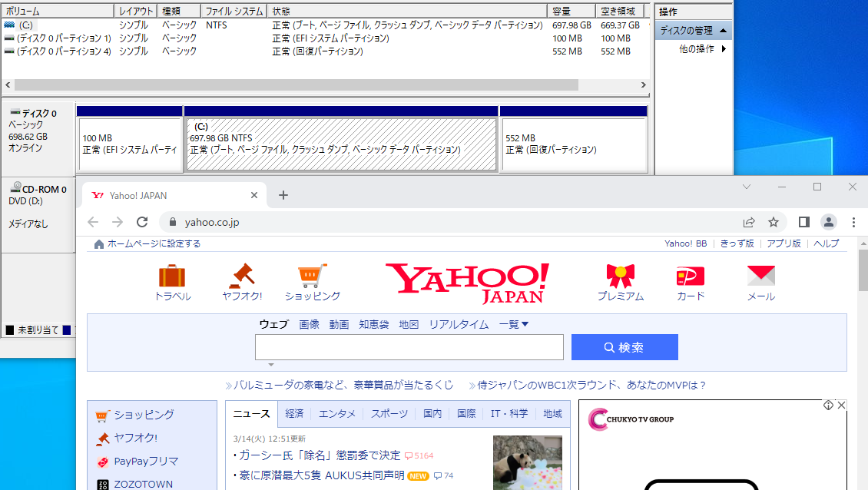The width and height of the screenshot is (868, 490).
Task: Go forward in the browser
Action: click(118, 222)
